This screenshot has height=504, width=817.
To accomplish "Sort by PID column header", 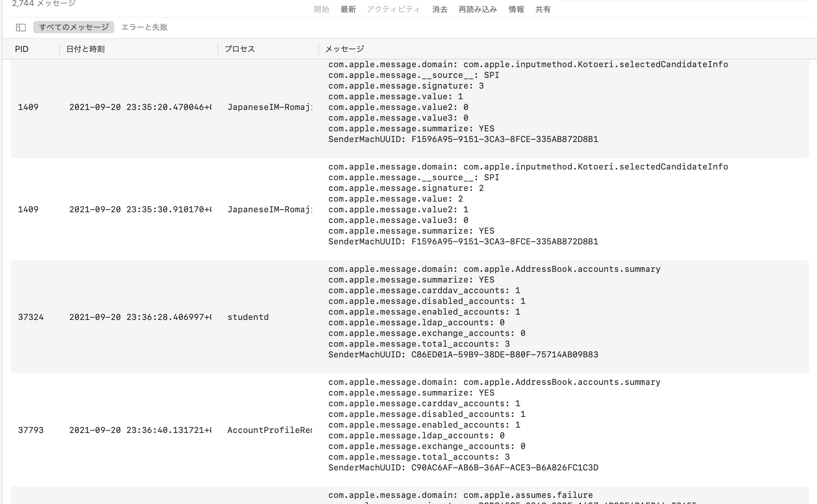I will click(x=22, y=49).
